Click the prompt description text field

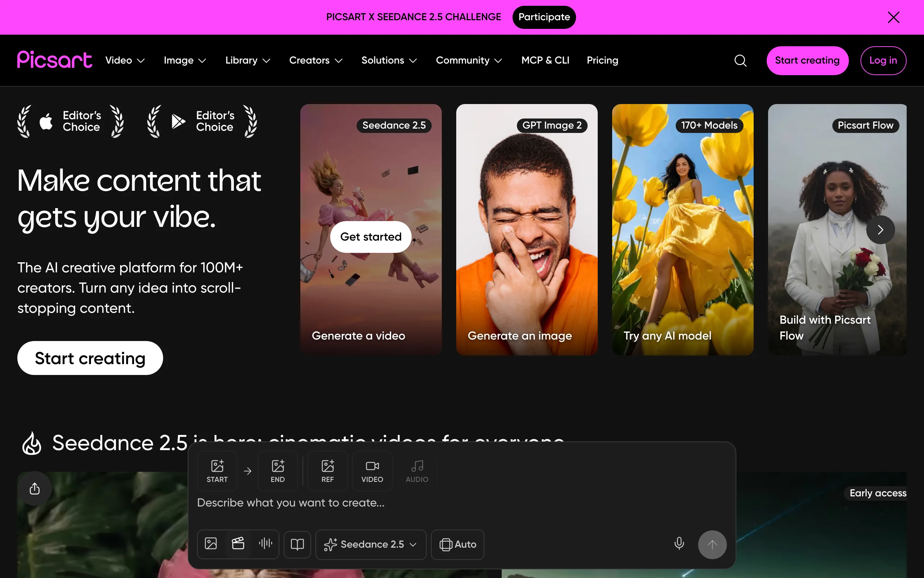pos(462,503)
